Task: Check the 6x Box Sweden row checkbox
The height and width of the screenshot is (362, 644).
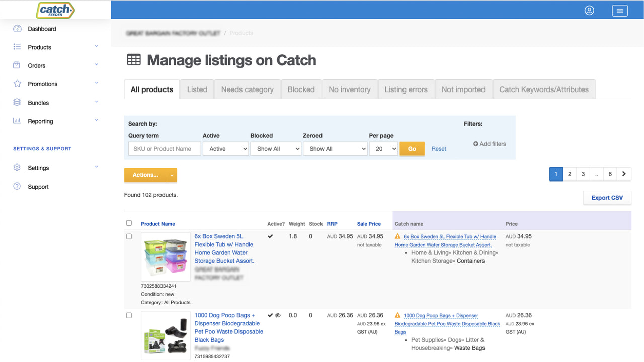Action: pyautogui.click(x=129, y=236)
